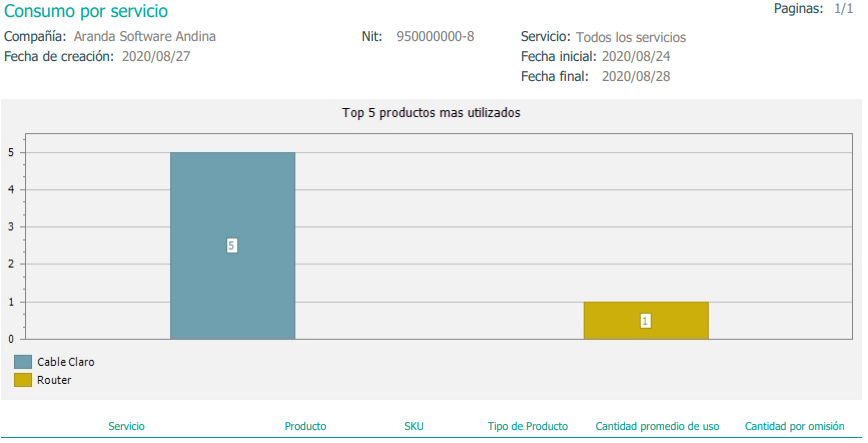Image resolution: width=868 pixels, height=443 pixels.
Task: Click the Cable Claro legend label
Action: (66, 362)
